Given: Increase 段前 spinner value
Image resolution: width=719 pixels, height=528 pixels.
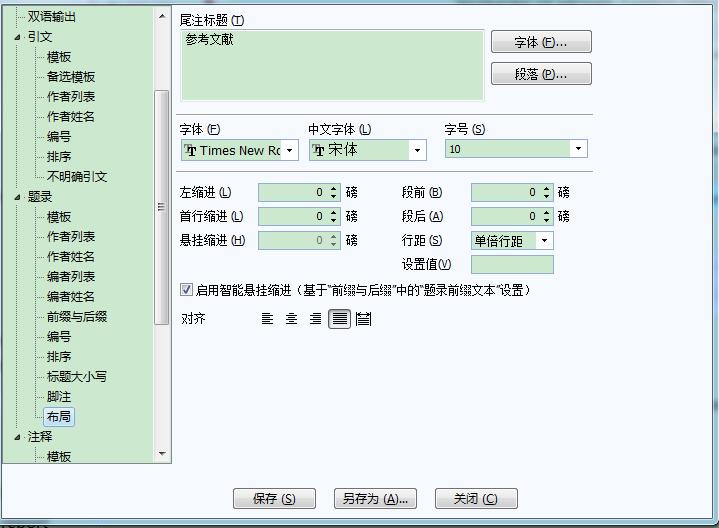Looking at the screenshot, I should 546,189.
